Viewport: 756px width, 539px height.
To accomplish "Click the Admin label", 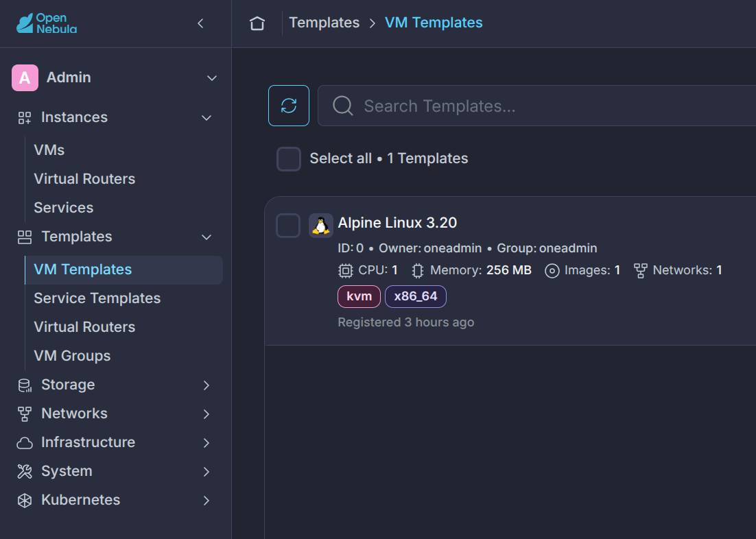I will 69,77.
